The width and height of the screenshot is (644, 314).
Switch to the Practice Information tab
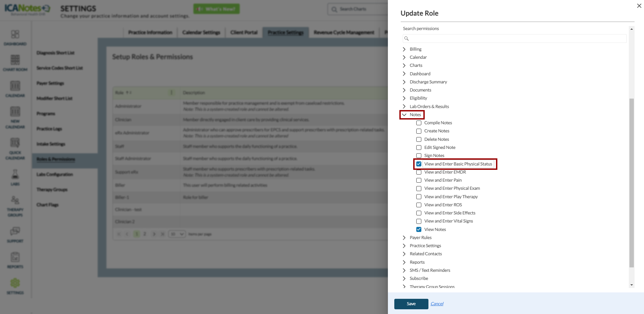(x=150, y=32)
